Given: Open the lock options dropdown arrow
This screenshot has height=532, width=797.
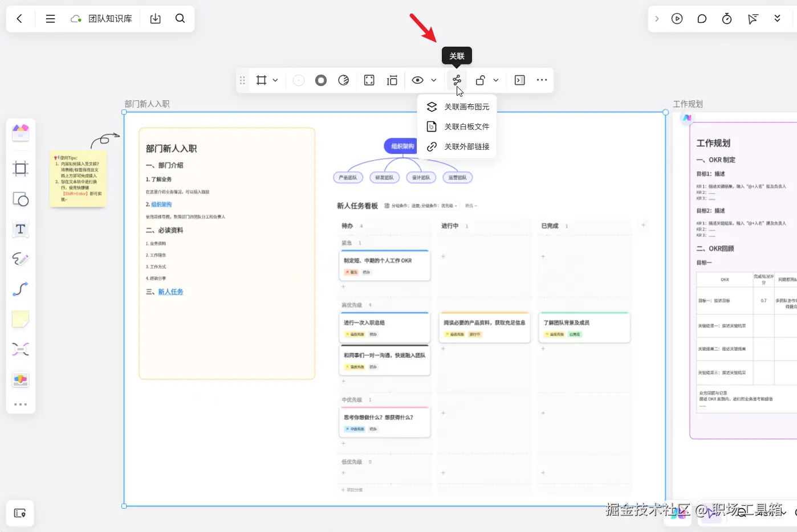Looking at the screenshot, I should coord(496,80).
